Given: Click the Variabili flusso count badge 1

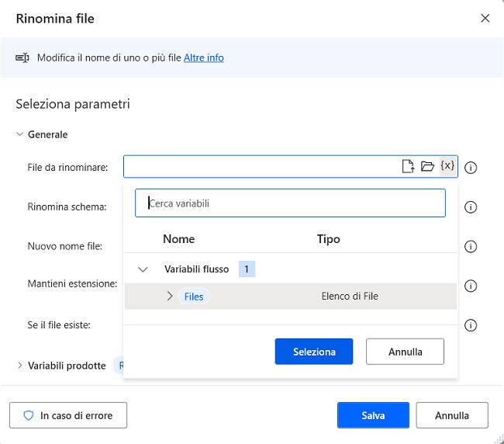Looking at the screenshot, I should pyautogui.click(x=247, y=269).
